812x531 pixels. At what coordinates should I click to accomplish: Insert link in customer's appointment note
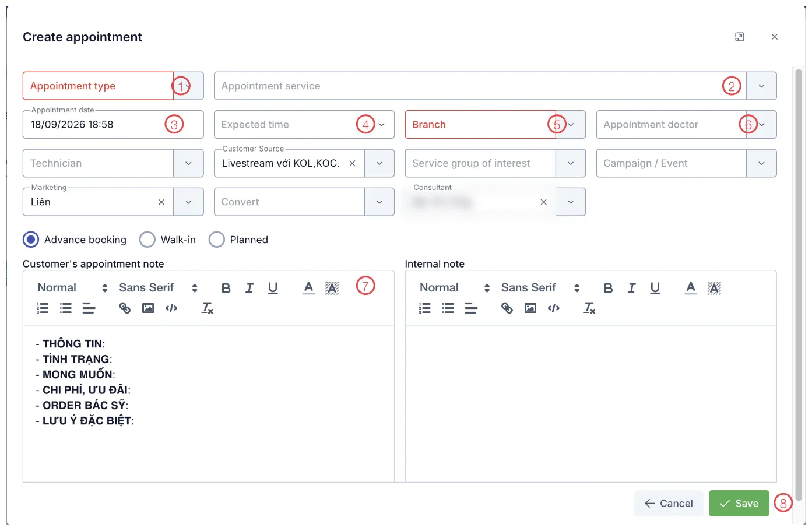[x=125, y=308]
